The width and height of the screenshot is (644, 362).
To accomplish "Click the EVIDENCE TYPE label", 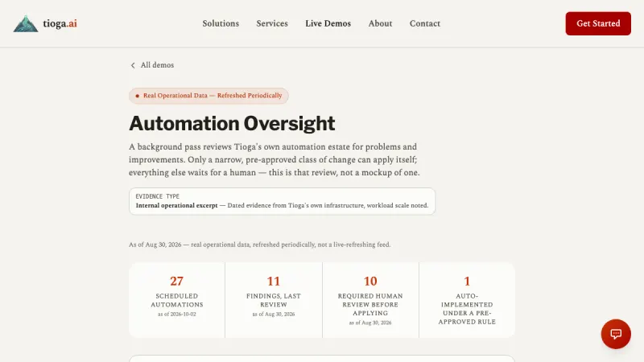I will tap(157, 196).
